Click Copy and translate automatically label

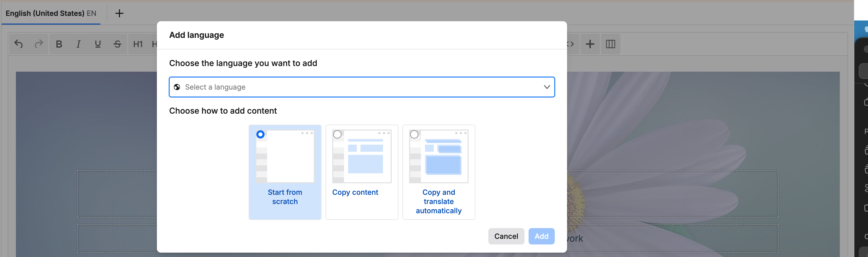(439, 201)
